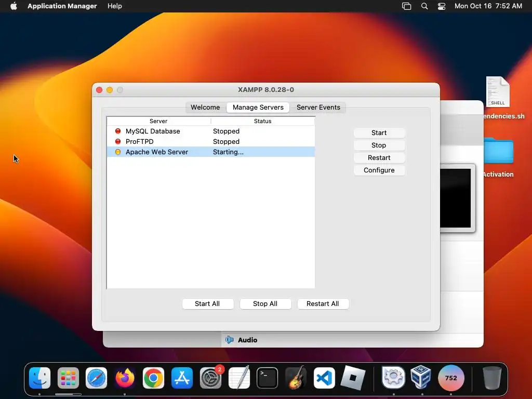Click the red status dot beside ProFTPD

click(x=118, y=141)
